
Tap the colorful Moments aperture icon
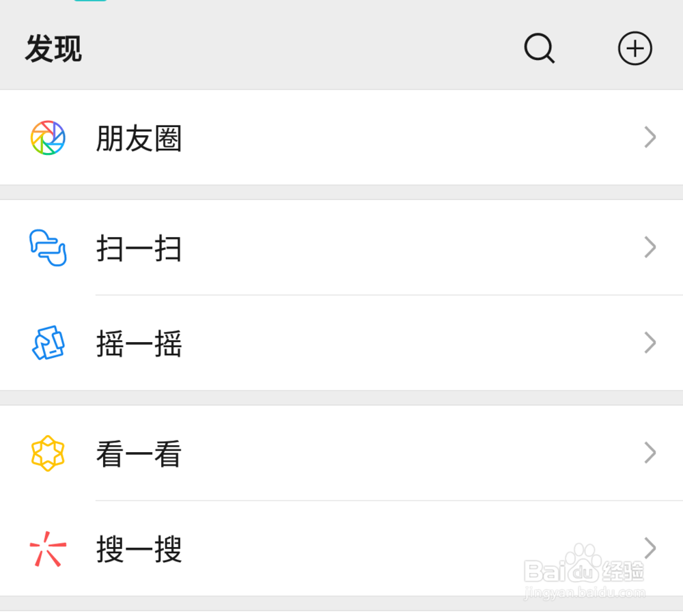48,138
